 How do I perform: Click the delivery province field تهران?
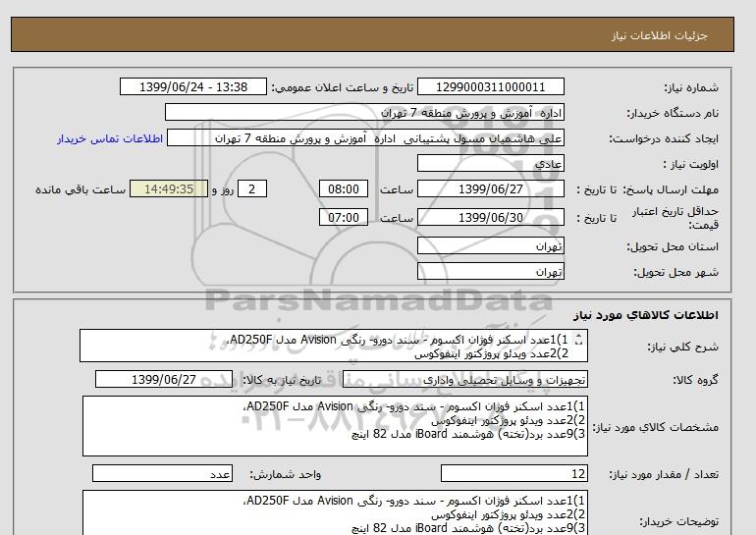pos(490,245)
